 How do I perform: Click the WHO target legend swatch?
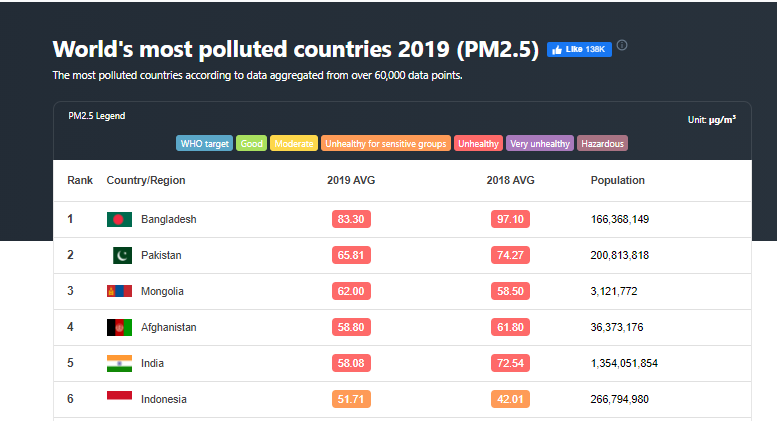tap(204, 144)
